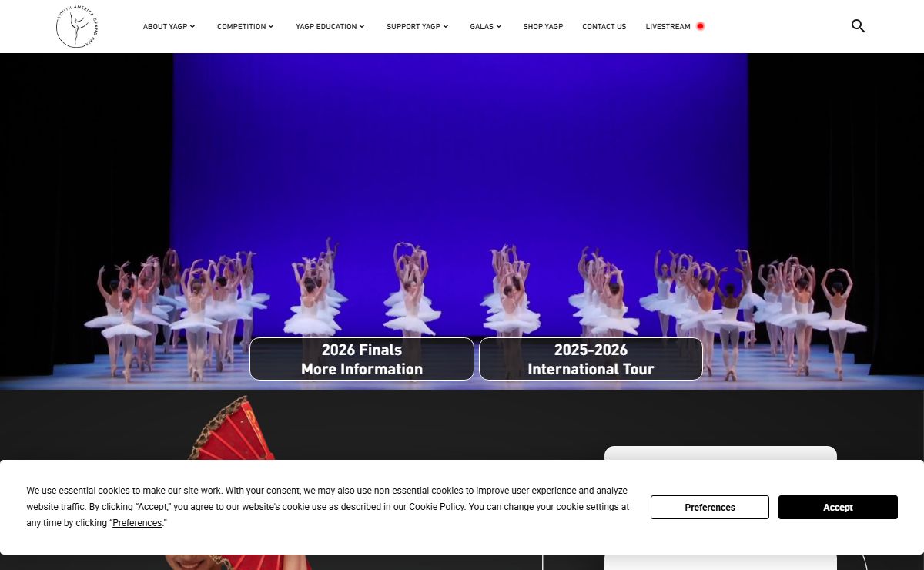
Task: Open the search magnifier icon
Action: 858,26
